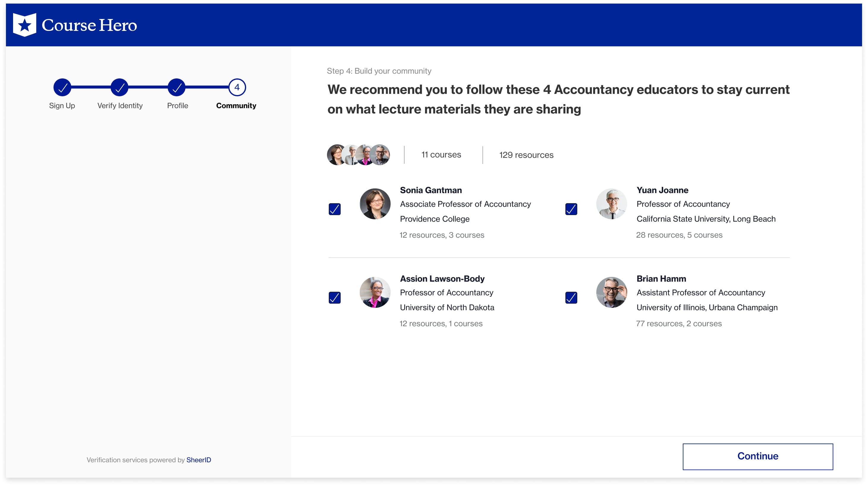The image size is (868, 486).
Task: Deselect the Assion Lawson-Body checkbox
Action: pyautogui.click(x=335, y=298)
